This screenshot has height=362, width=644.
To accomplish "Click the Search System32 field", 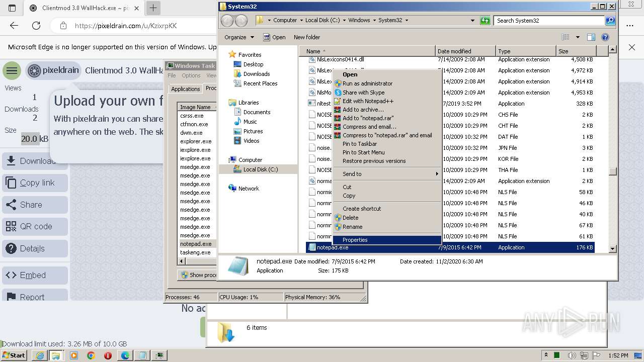I will (550, 21).
